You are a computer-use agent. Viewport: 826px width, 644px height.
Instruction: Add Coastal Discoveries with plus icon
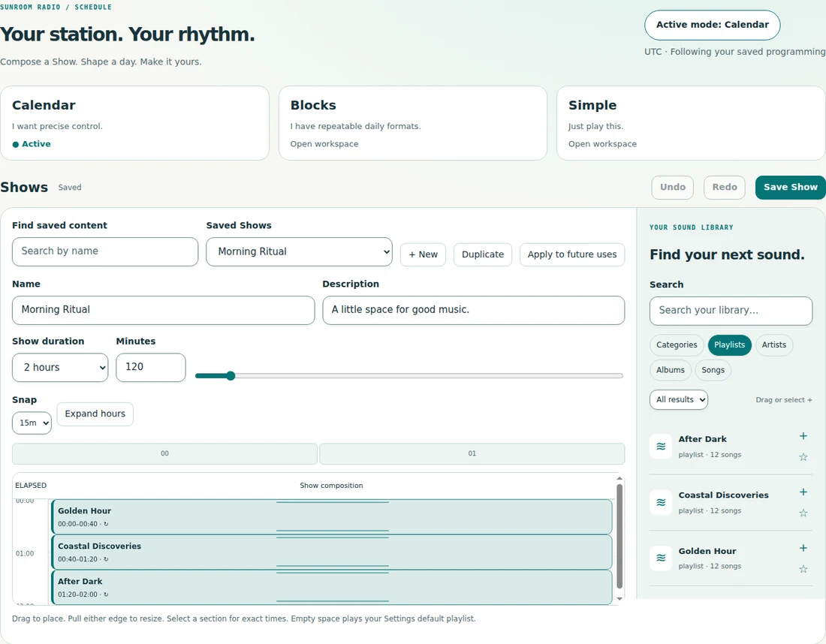point(803,492)
